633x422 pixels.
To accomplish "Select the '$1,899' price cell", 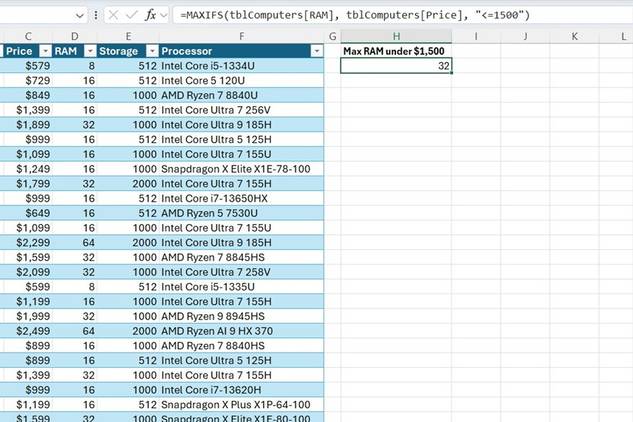I will 27,125.
